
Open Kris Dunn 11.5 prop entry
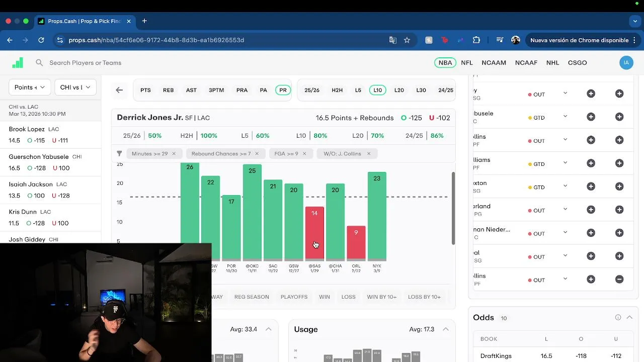point(50,218)
